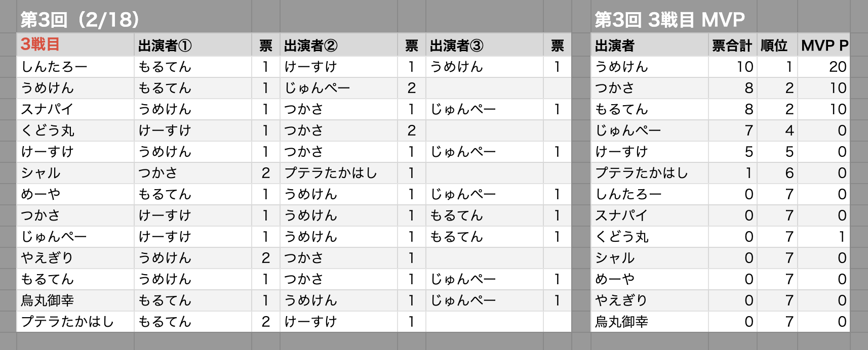Click うめけん's vote total of 10

(732, 66)
